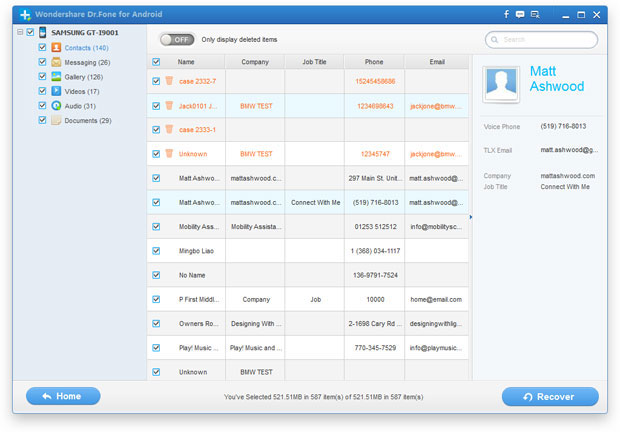The image size is (620, 432).
Task: Open the Contacts (140) category
Action: tap(86, 48)
